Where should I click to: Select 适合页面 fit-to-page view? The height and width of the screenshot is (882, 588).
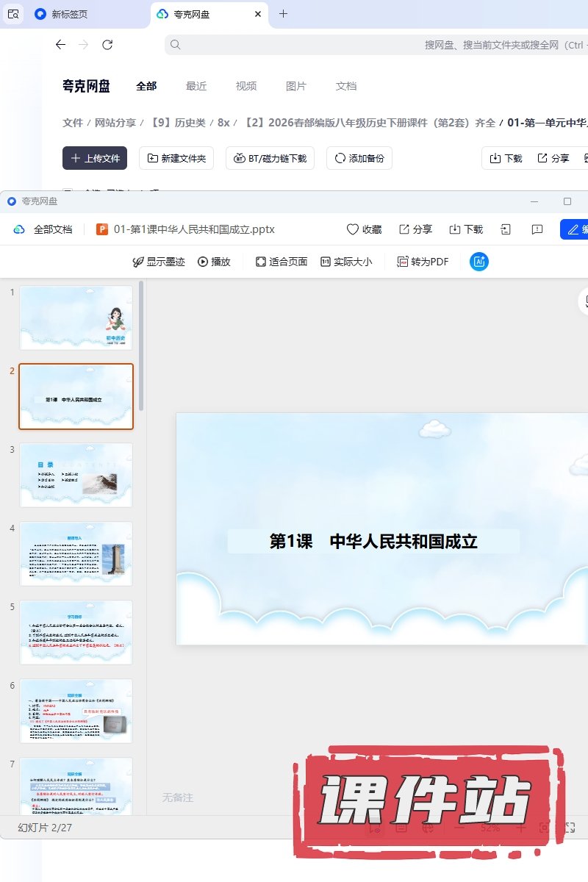click(281, 262)
